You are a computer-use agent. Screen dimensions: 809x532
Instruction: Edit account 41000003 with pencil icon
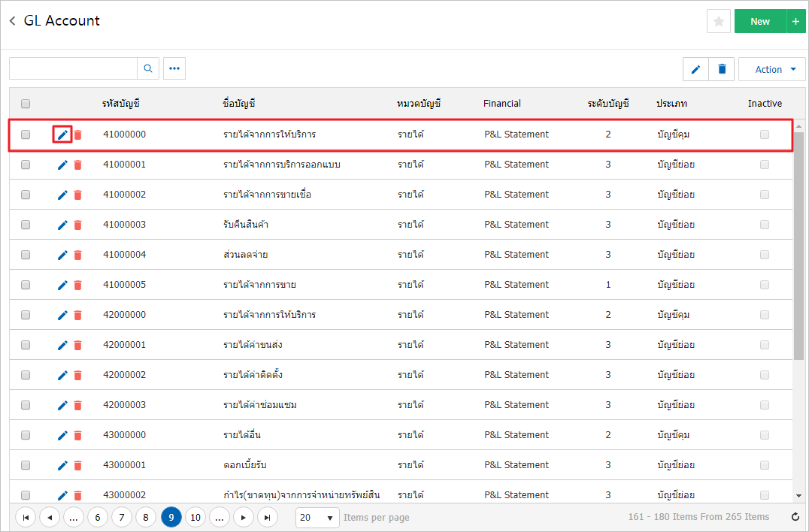click(x=62, y=225)
